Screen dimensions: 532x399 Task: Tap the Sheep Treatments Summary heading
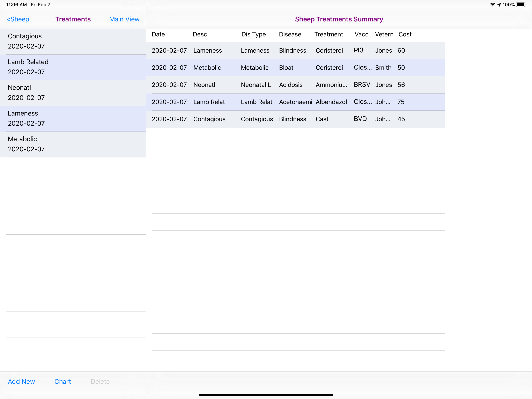(x=339, y=19)
